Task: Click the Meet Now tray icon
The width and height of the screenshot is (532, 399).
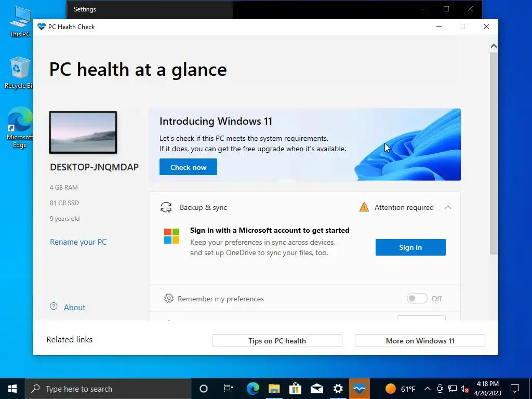Action: pyautogui.click(x=440, y=389)
